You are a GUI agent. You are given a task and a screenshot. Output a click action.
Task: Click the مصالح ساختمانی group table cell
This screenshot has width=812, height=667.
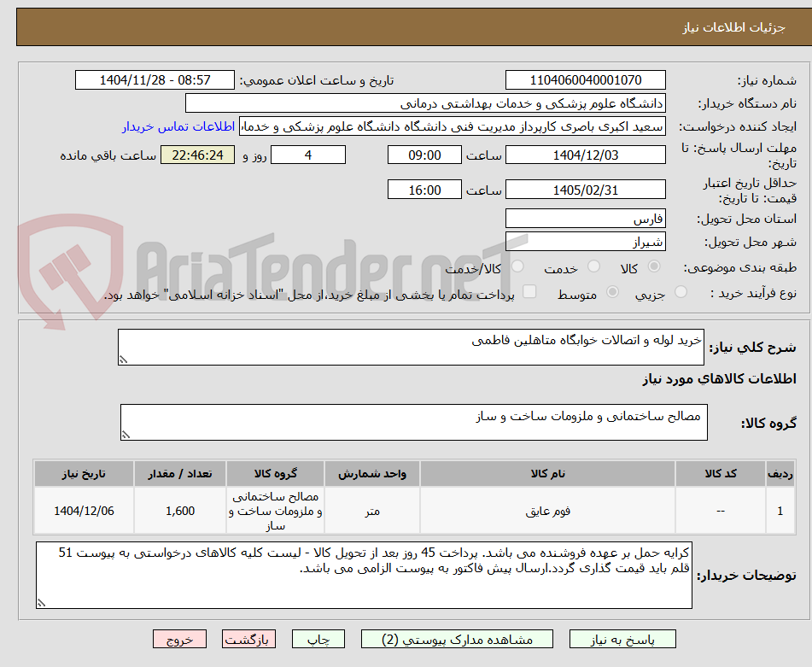coord(275,511)
